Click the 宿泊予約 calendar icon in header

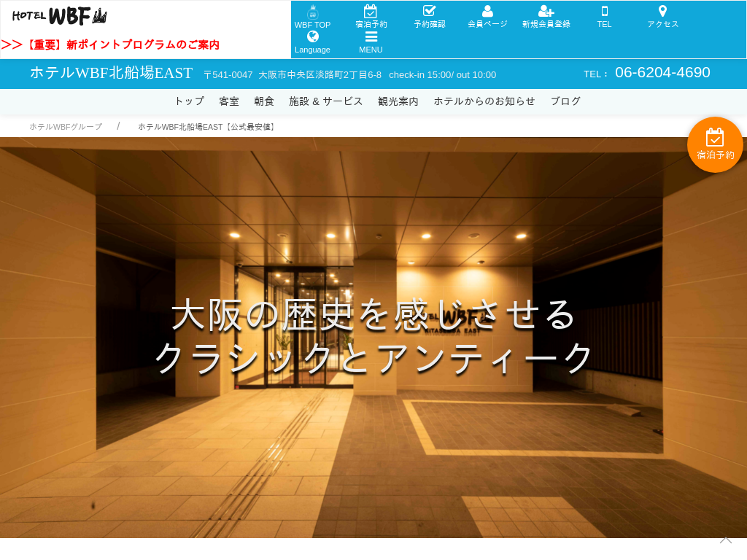pos(371,11)
